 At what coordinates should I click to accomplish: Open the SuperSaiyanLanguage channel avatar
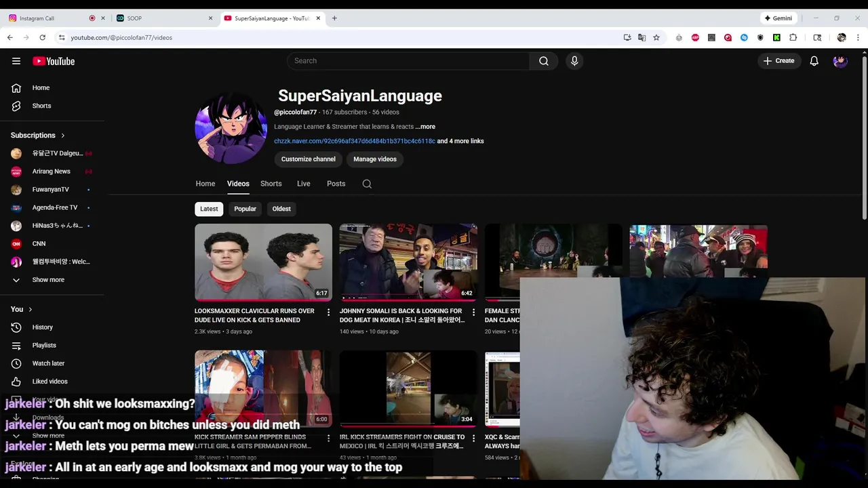point(231,128)
